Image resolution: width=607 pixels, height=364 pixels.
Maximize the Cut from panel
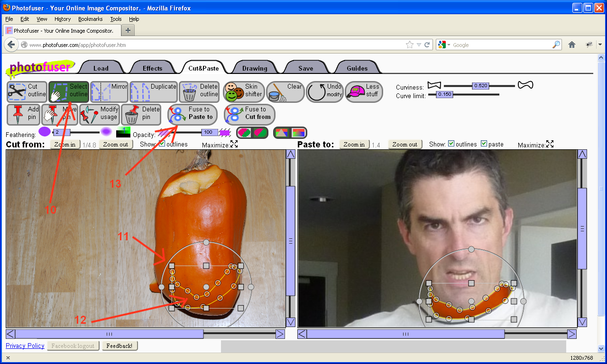pos(234,144)
